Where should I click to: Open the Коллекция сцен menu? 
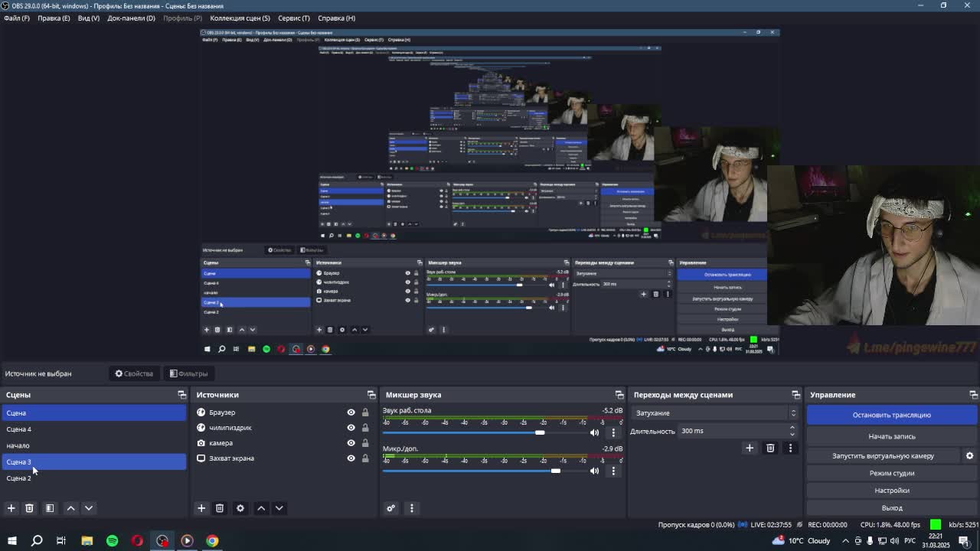point(240,18)
